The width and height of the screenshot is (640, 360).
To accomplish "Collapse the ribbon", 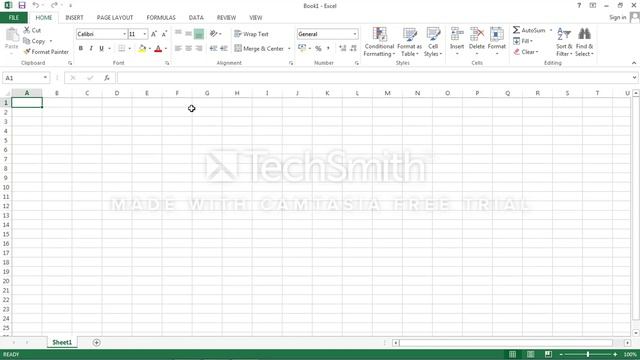I will (x=634, y=63).
